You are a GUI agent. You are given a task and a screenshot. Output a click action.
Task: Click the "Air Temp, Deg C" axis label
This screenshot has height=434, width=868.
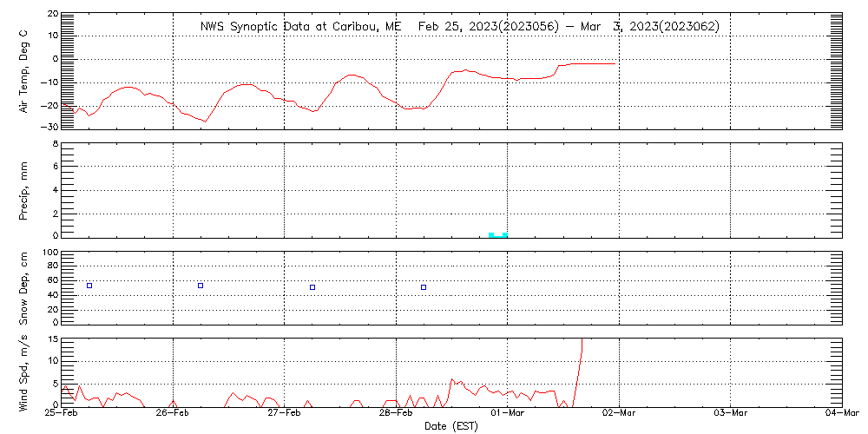23,69
